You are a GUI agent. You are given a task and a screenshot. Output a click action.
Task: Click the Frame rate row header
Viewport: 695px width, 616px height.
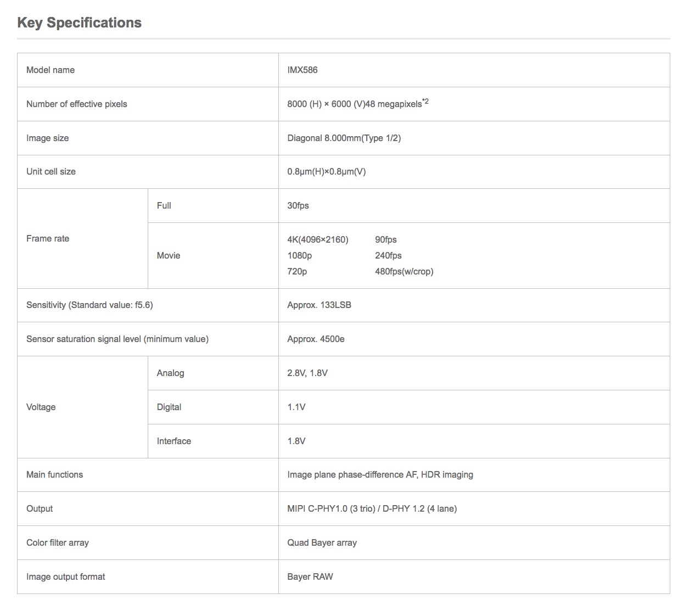(48, 238)
